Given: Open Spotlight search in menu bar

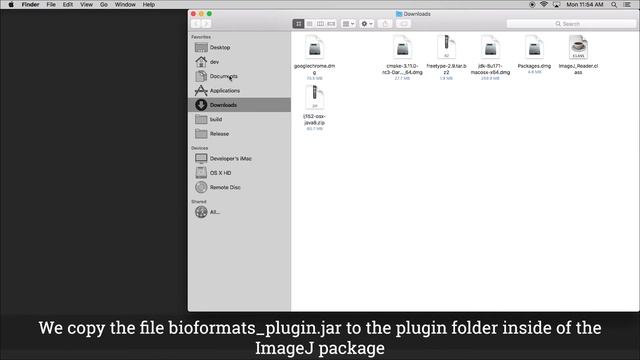Looking at the screenshot, I should [x=614, y=4].
